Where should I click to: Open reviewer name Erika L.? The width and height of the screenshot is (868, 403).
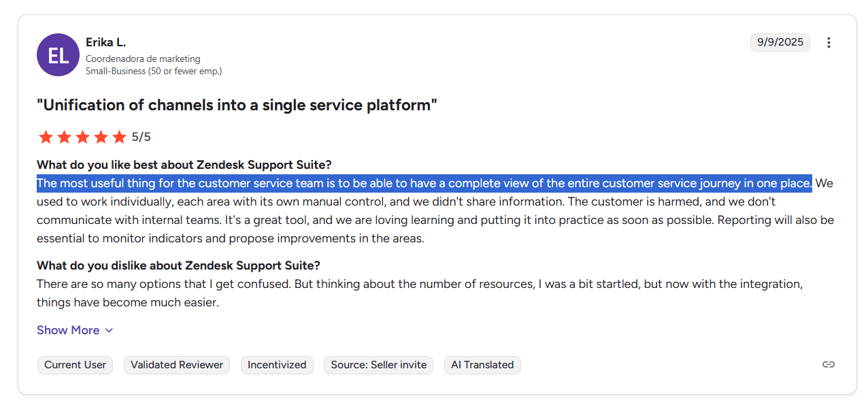(105, 42)
